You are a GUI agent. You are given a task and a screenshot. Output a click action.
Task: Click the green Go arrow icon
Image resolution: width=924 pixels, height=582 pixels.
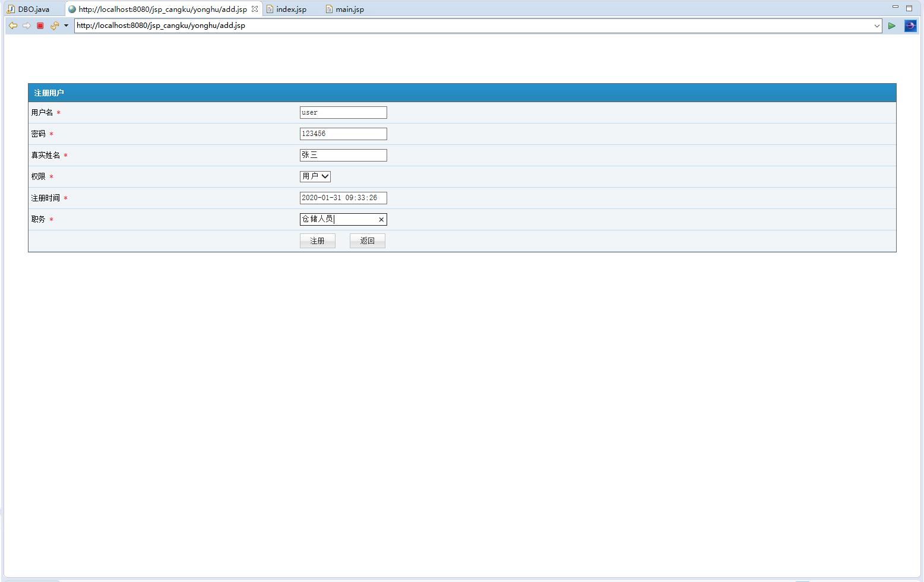click(x=892, y=26)
